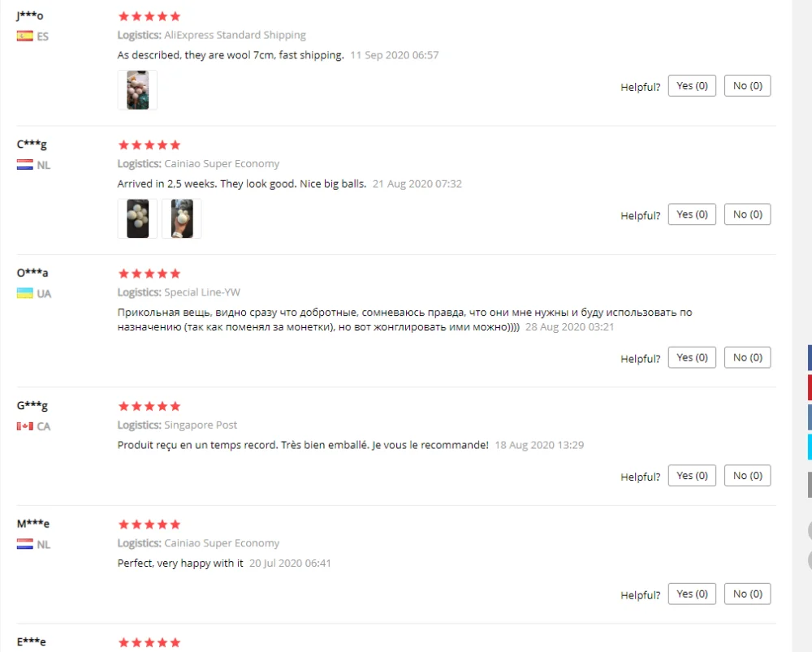Mark J***o's review helpful with Yes

tap(692, 86)
